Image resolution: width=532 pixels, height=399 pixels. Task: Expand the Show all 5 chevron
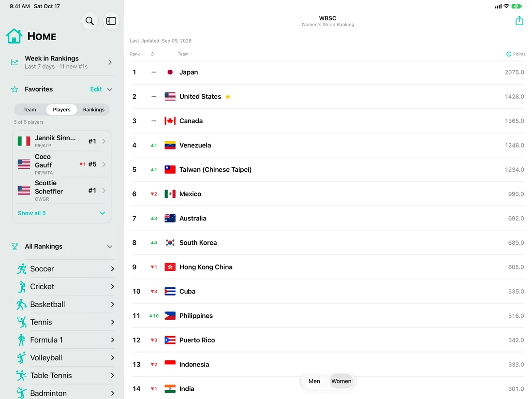coord(103,213)
